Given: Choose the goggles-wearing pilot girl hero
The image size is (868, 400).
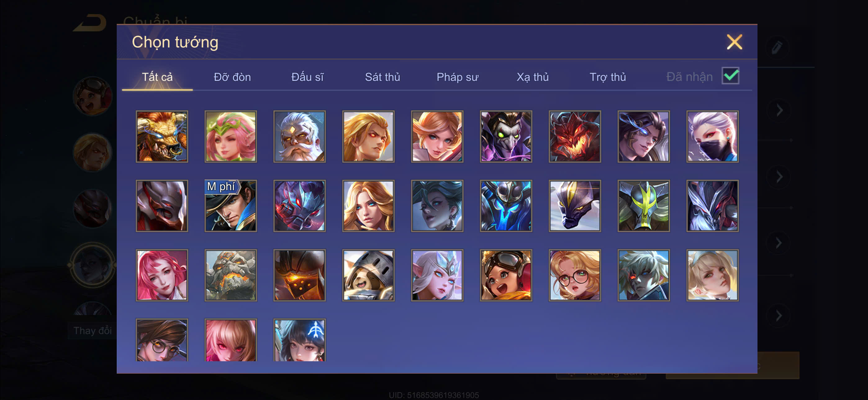Looking at the screenshot, I should click(x=506, y=275).
